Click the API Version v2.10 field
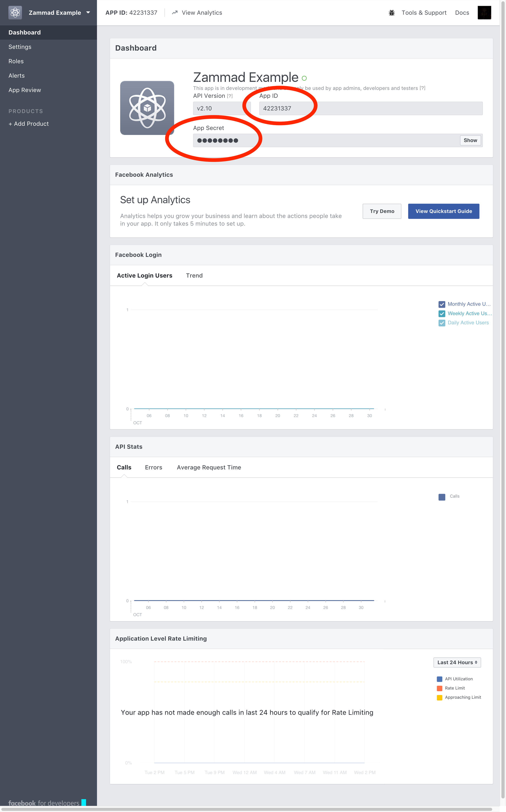 point(222,108)
